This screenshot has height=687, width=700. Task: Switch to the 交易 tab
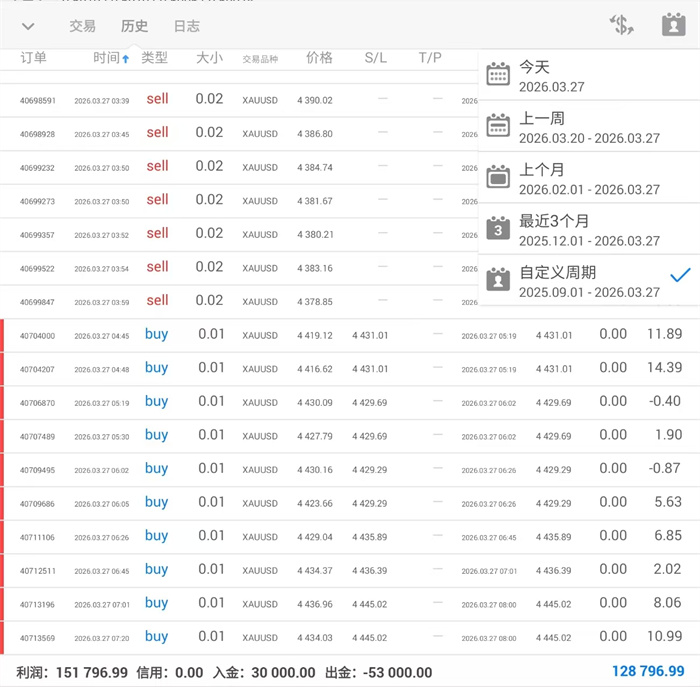[83, 26]
